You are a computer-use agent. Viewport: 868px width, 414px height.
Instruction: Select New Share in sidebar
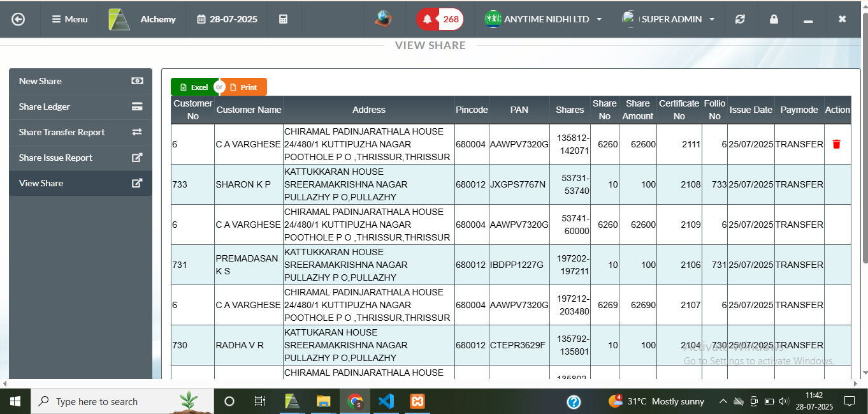click(80, 81)
